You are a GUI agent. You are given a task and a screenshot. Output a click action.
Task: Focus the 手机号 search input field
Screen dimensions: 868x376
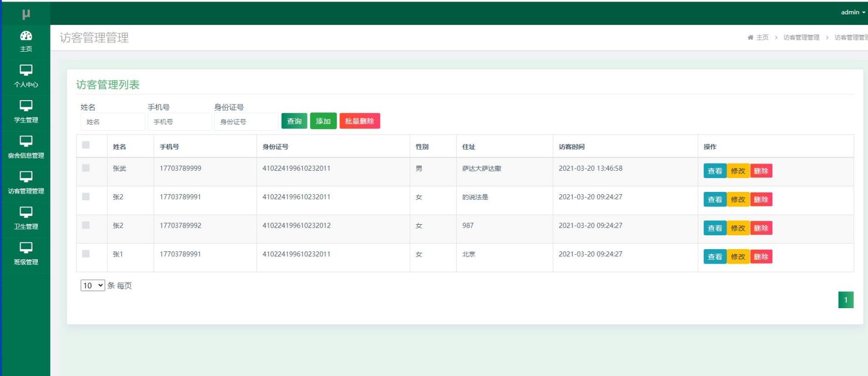point(179,122)
